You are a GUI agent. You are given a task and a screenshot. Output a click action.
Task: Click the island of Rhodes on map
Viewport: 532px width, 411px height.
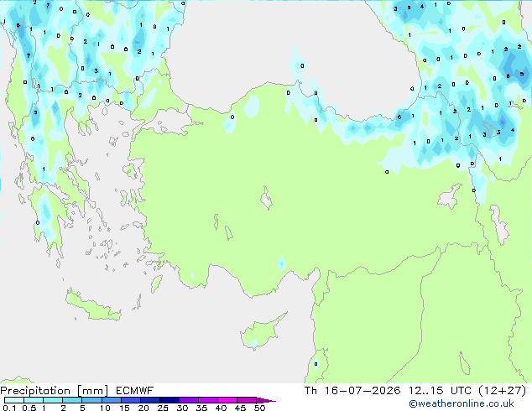pos(156,284)
